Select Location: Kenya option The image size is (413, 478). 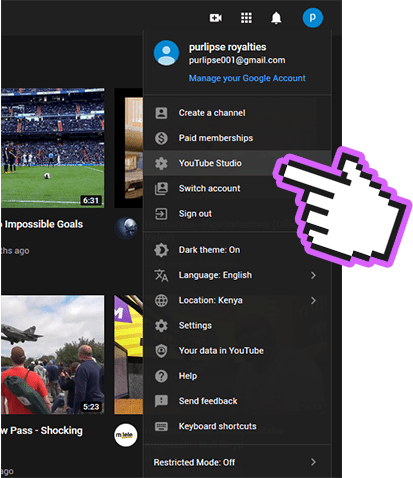click(x=237, y=300)
